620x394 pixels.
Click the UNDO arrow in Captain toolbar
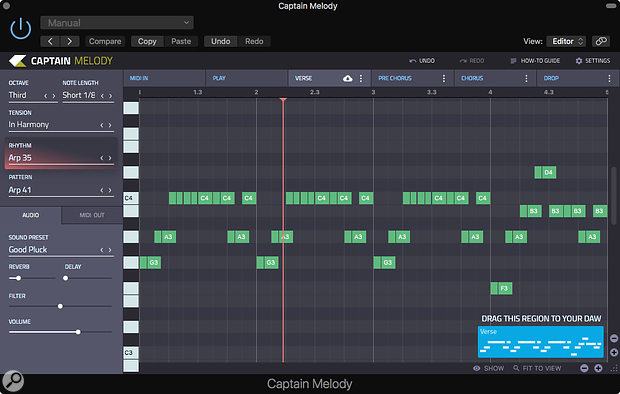coord(422,61)
